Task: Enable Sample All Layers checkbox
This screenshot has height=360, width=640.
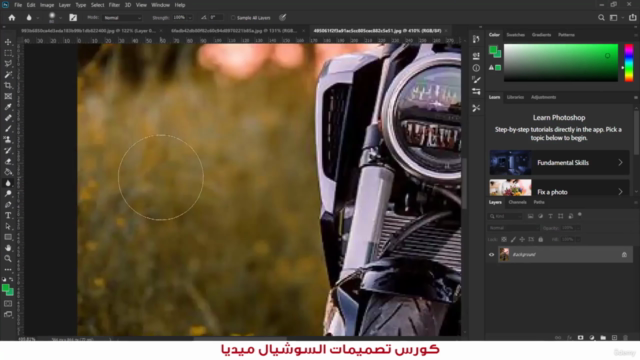Action: click(233, 18)
